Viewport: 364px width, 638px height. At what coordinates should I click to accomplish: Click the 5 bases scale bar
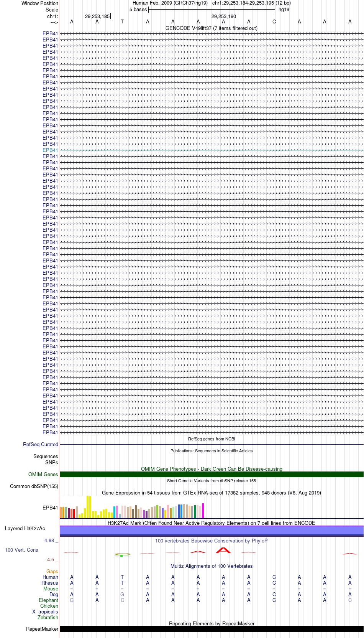(212, 9)
